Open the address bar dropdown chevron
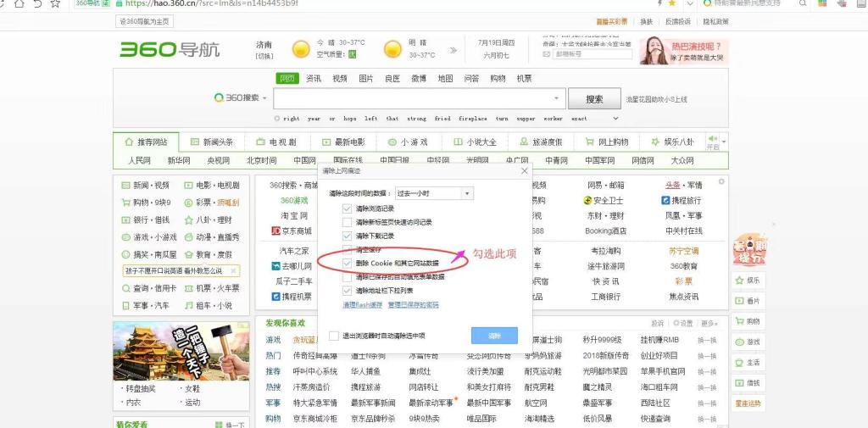 click(x=690, y=3)
